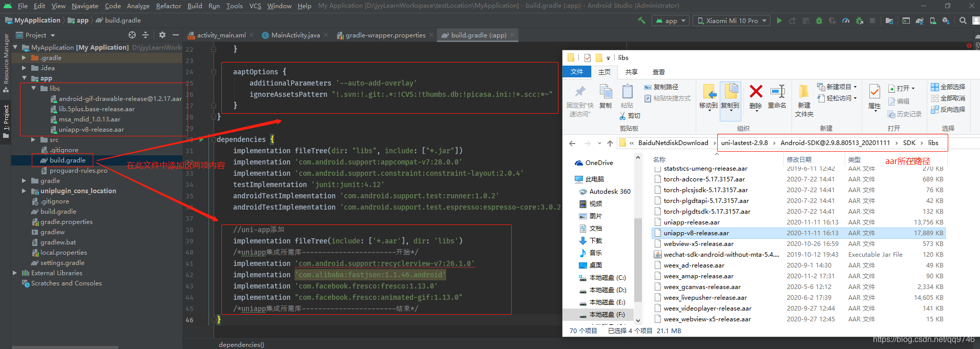Check the box for torch-plgdtapi-5.17.3157.aar
This screenshot has width=980, height=349.
coord(658,201)
